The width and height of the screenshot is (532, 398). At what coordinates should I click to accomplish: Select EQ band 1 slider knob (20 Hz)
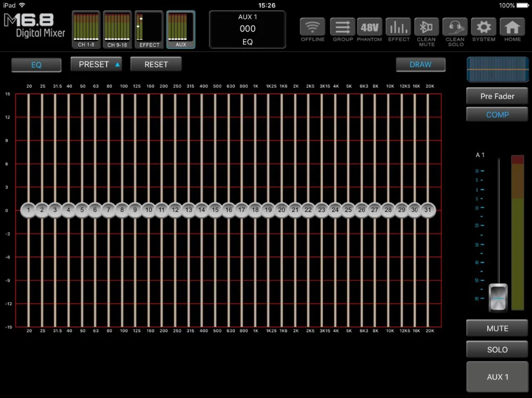(x=29, y=210)
